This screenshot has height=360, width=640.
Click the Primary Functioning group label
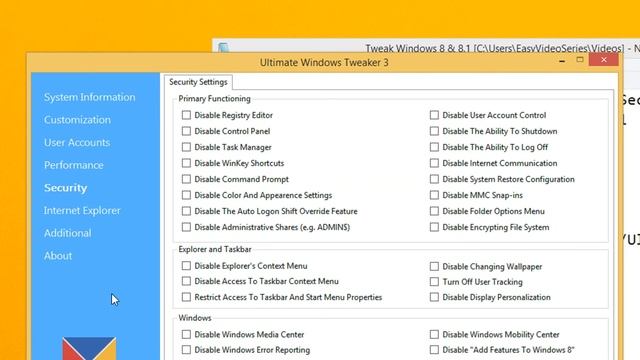click(214, 99)
